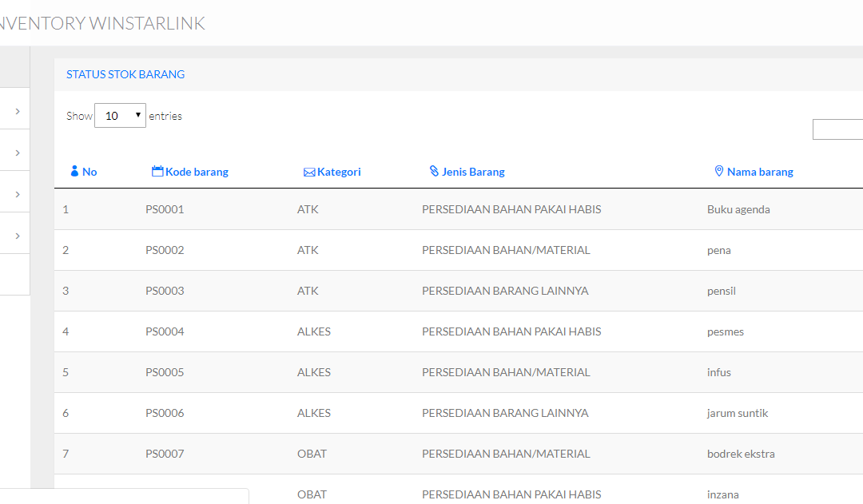Select code cell PS0001

click(x=165, y=209)
